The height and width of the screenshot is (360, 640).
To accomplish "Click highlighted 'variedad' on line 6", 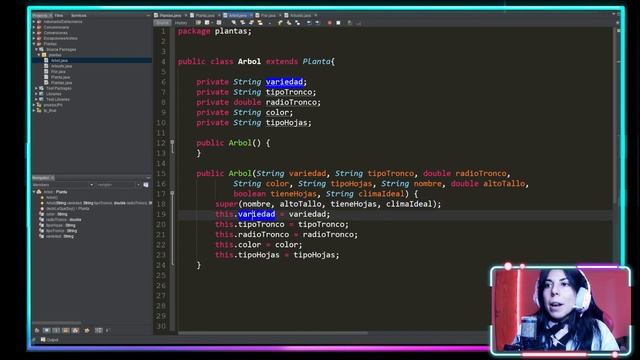I will coord(284,82).
